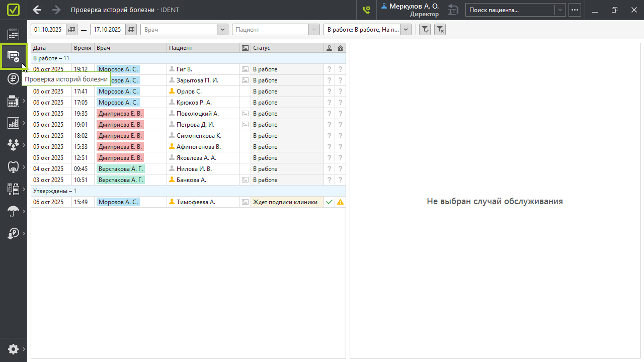Click the warning triangle in Тимофеева row
The width and height of the screenshot is (644, 362).
(x=341, y=202)
